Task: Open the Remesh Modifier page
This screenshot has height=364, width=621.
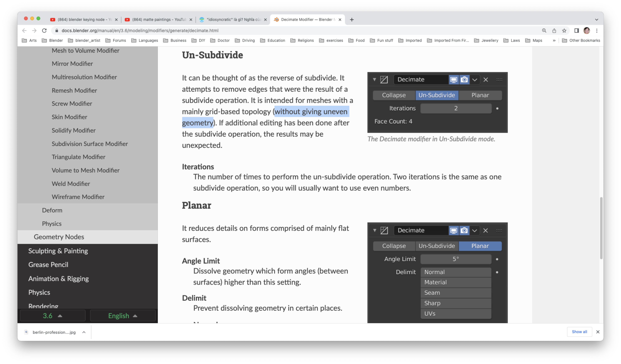Action: pos(74,90)
